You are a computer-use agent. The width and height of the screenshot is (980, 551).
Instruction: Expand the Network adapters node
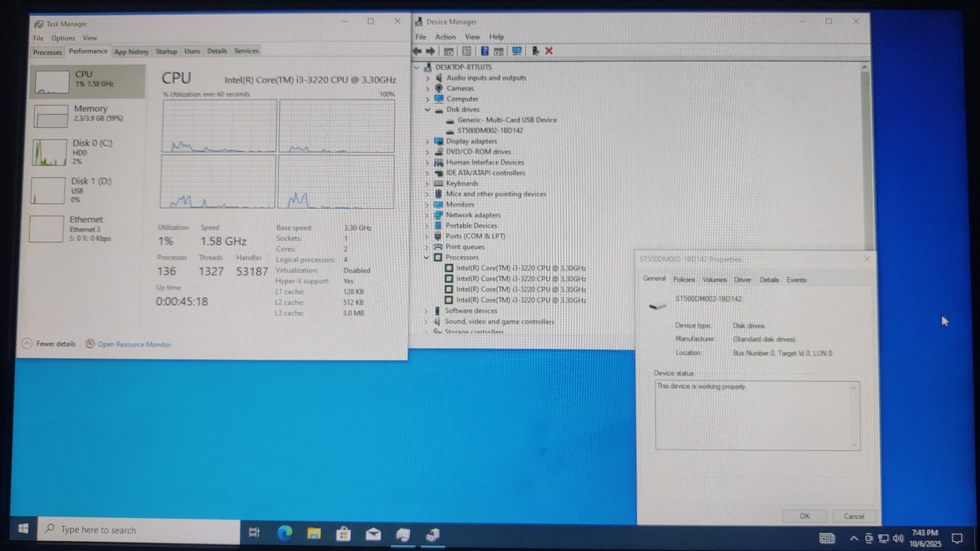pyautogui.click(x=427, y=215)
